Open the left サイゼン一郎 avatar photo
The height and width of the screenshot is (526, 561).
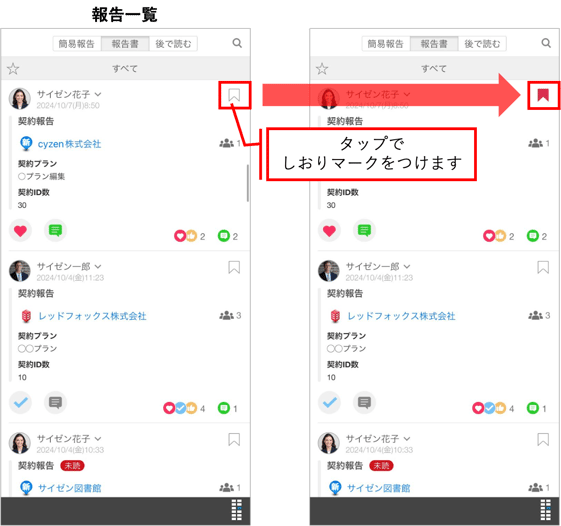pyautogui.click(x=20, y=271)
